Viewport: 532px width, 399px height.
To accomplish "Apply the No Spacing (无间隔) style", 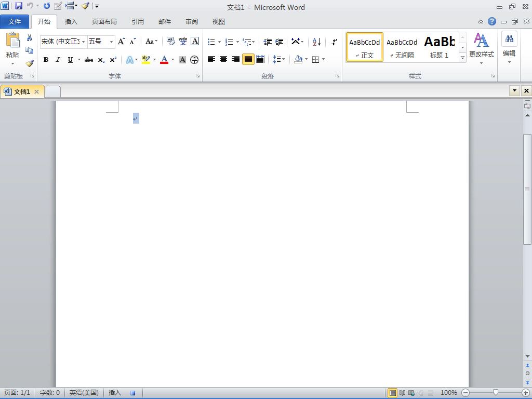I will pyautogui.click(x=402, y=47).
